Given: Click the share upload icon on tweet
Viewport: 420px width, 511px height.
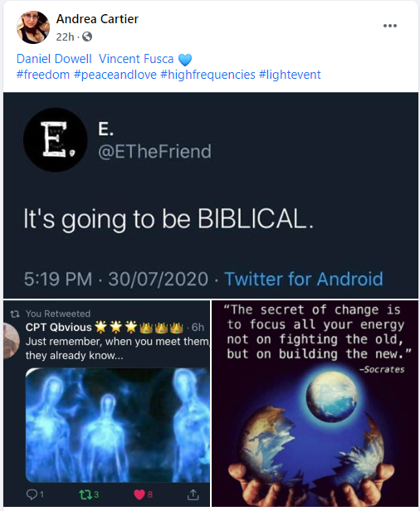Looking at the screenshot, I should coord(193,494).
